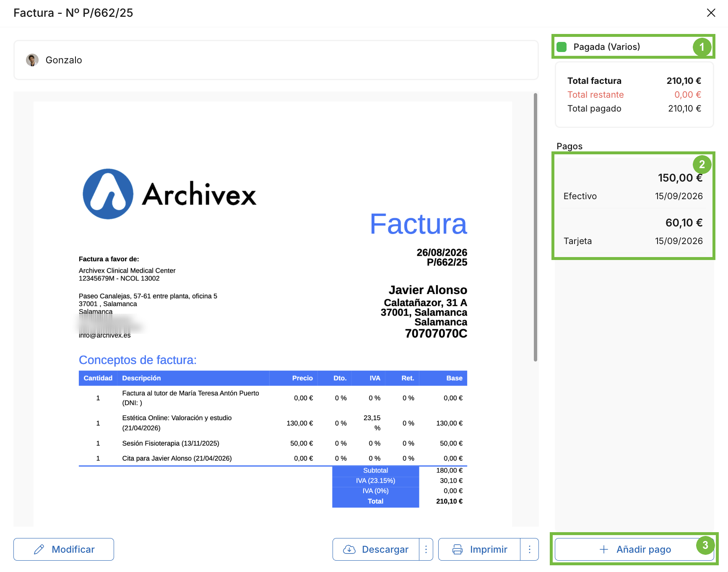Click the client name Javier Alonso
The width and height of the screenshot is (728, 572).
428,290
